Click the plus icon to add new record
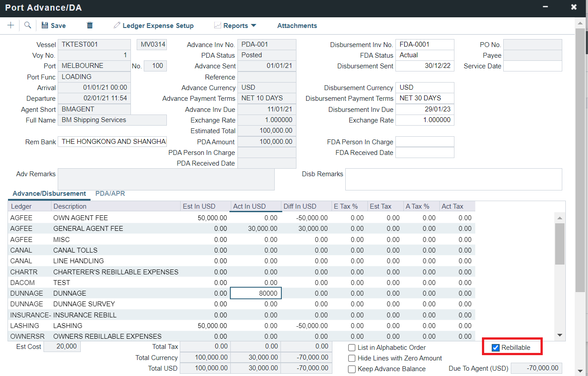 coord(11,26)
